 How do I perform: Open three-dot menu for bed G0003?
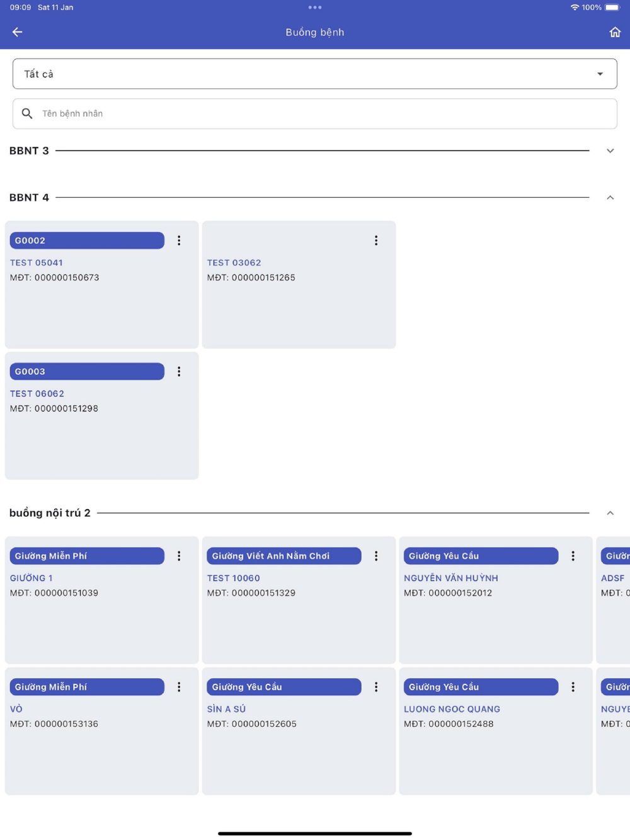coord(179,372)
